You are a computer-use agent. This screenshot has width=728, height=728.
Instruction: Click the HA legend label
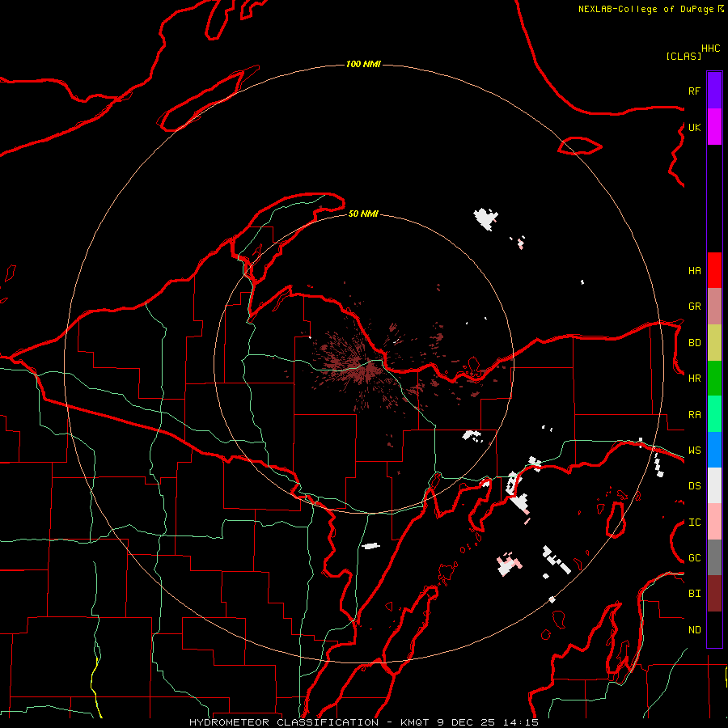[x=694, y=270]
